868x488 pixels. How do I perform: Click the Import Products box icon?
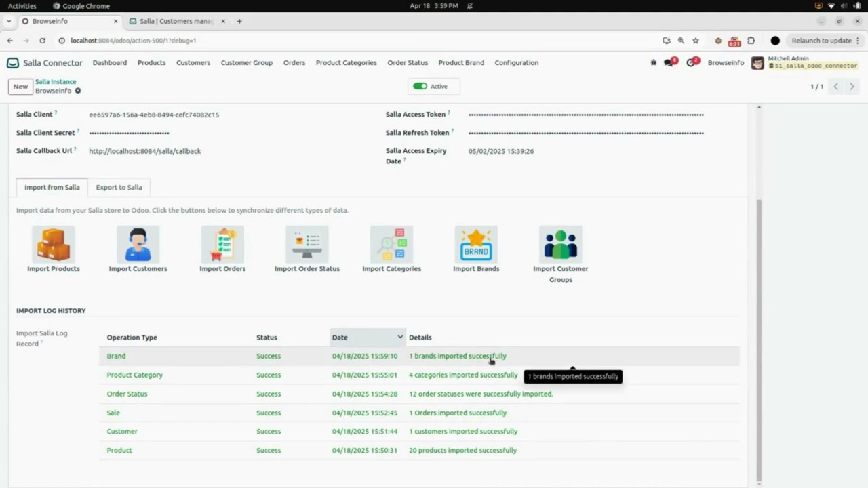54,244
